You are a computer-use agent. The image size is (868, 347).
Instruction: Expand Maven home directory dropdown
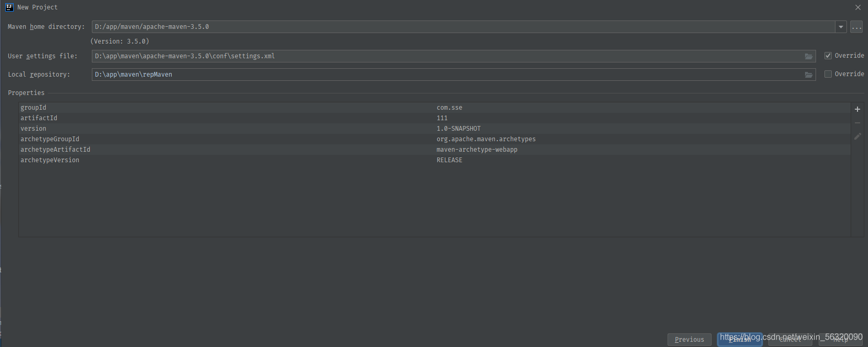tap(841, 27)
